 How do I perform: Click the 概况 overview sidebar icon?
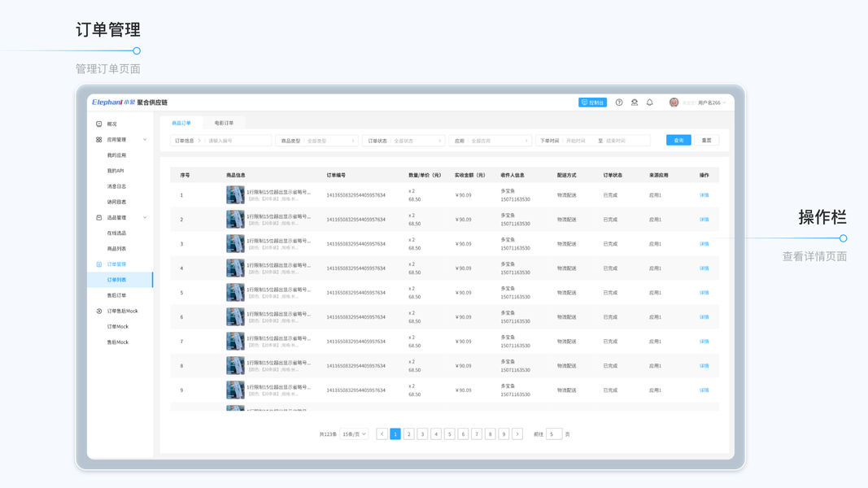coord(99,124)
